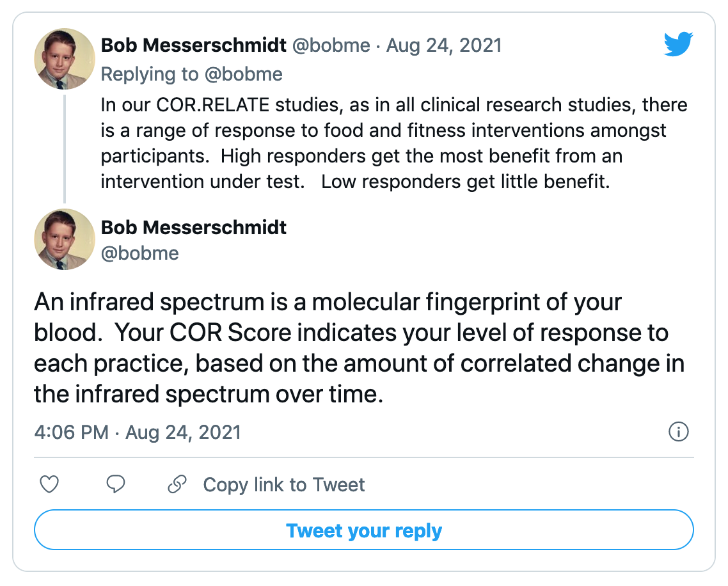Click the main tweet text about infrared spectrum
The image size is (728, 586).
pyautogui.click(x=360, y=348)
